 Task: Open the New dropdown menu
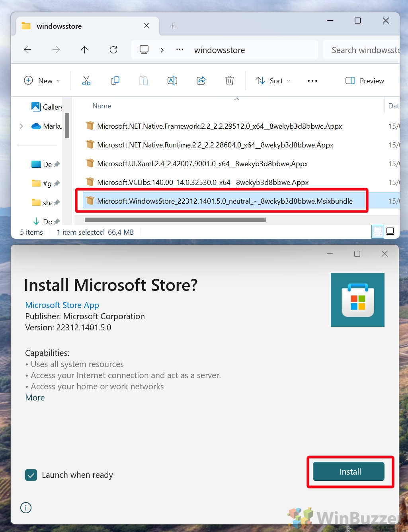click(x=42, y=81)
